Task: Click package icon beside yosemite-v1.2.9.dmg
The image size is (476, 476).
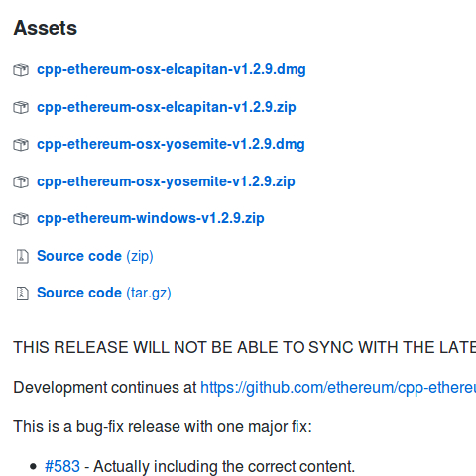Action: click(x=21, y=145)
